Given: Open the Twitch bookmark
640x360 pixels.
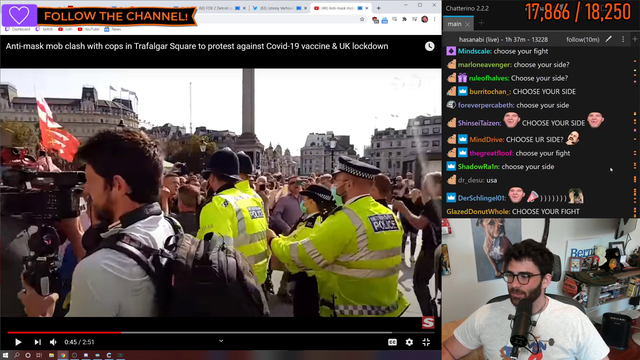Looking at the screenshot, I should (x=44, y=29).
